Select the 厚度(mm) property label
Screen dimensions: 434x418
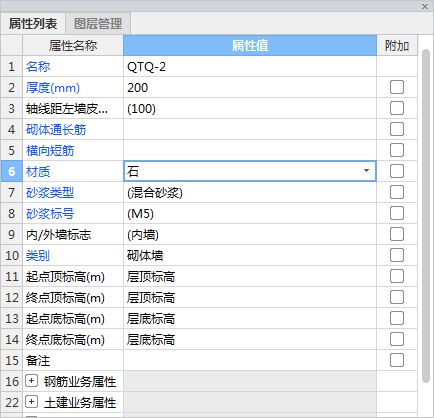coord(53,88)
